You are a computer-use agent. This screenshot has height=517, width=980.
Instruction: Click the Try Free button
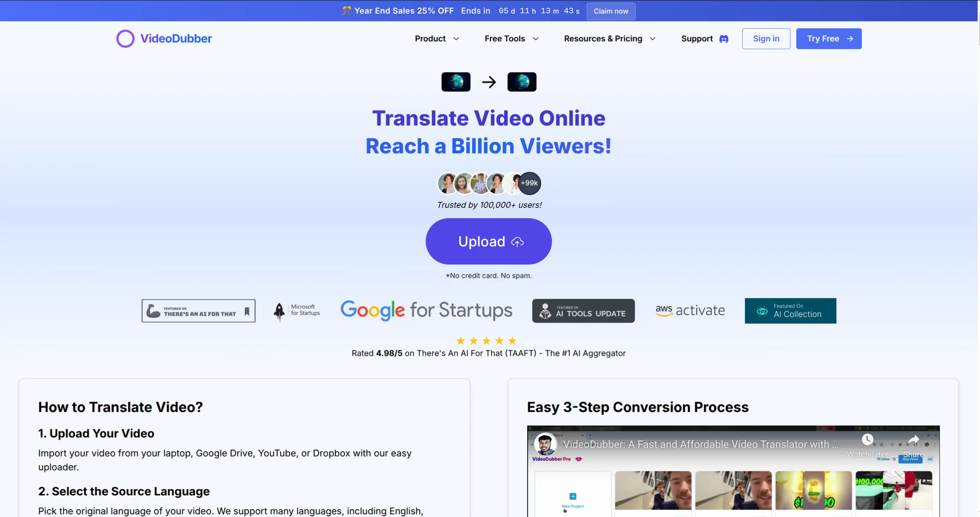(829, 39)
